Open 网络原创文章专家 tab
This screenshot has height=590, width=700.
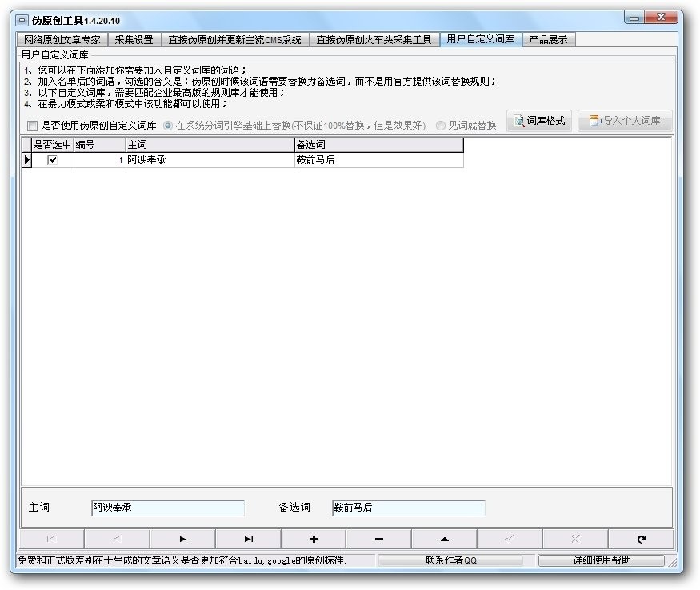coord(62,40)
